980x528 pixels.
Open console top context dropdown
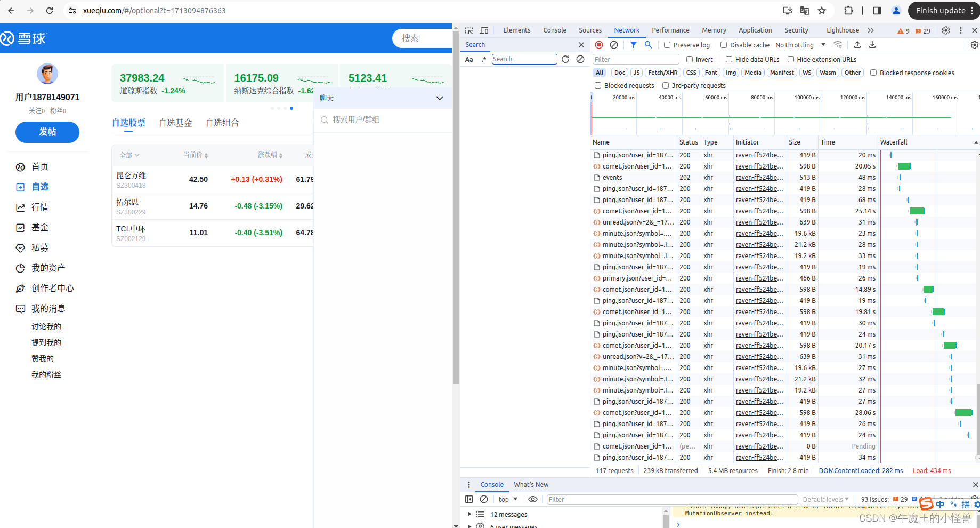pyautogui.click(x=508, y=499)
